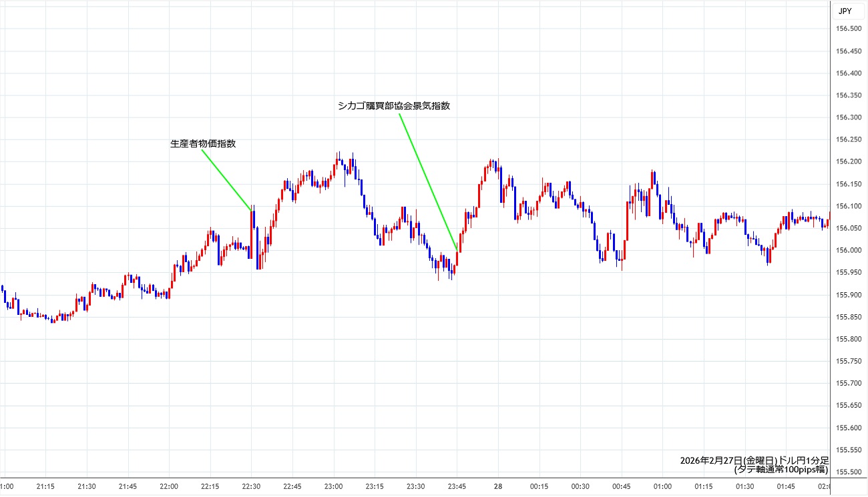868x497 pixels.
Task: Click the 2026年2月27日 ドル円1分足 caption
Action: pyautogui.click(x=754, y=460)
